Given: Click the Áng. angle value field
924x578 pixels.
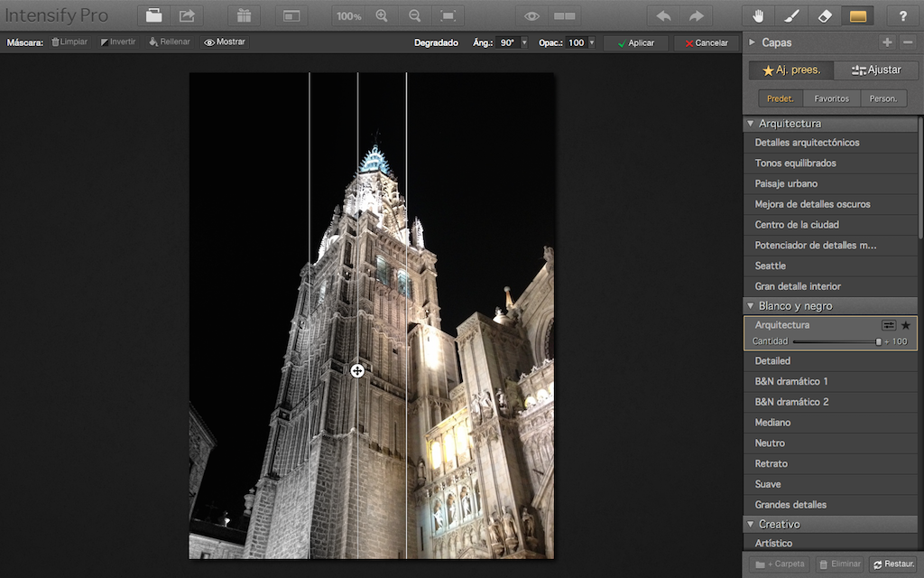Looking at the screenshot, I should click(509, 42).
